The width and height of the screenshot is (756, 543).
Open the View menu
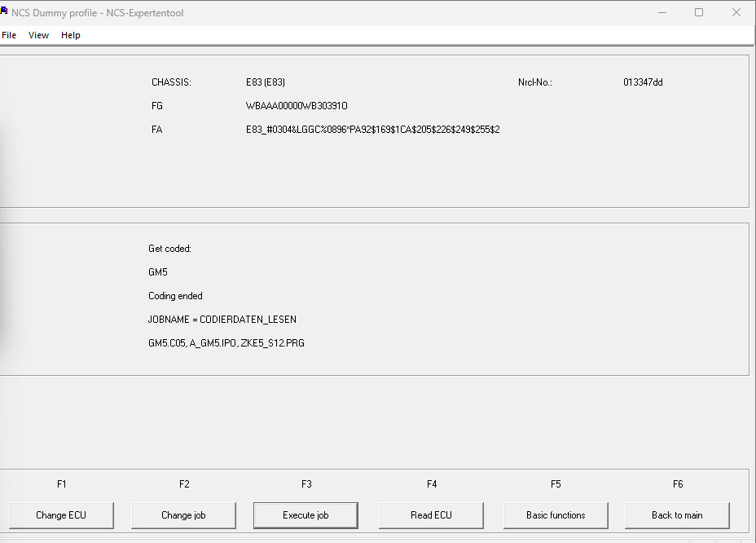click(x=38, y=35)
